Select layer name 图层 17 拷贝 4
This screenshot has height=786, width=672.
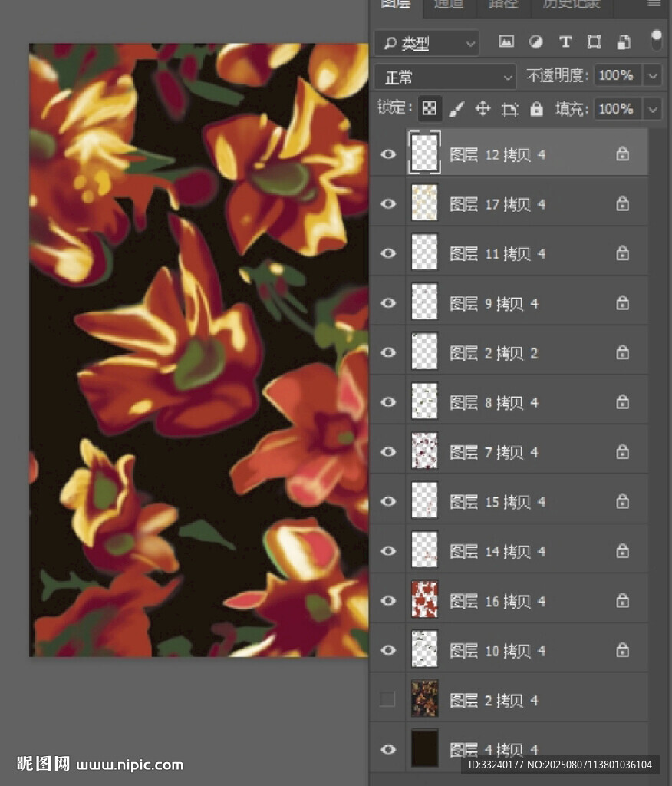click(497, 204)
